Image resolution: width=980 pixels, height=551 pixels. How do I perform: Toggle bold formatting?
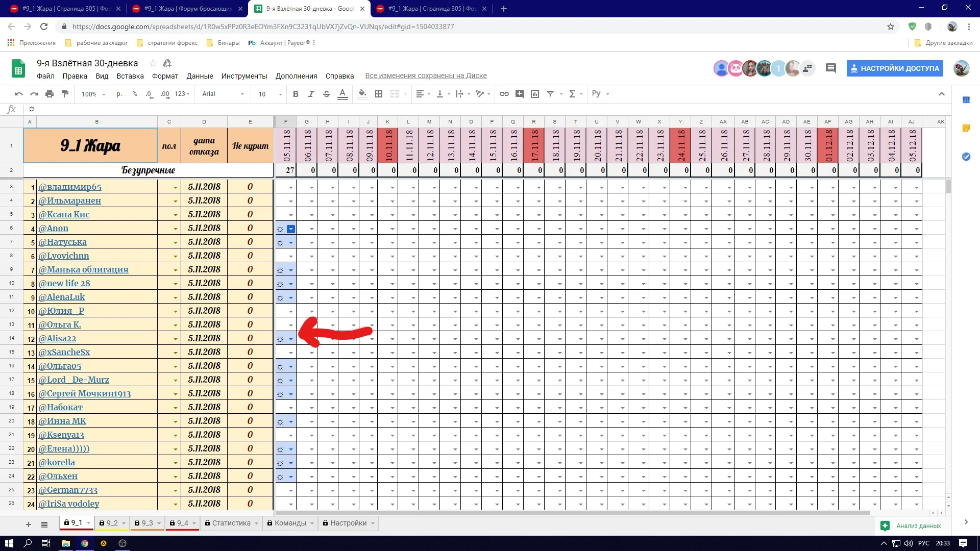pyautogui.click(x=296, y=94)
